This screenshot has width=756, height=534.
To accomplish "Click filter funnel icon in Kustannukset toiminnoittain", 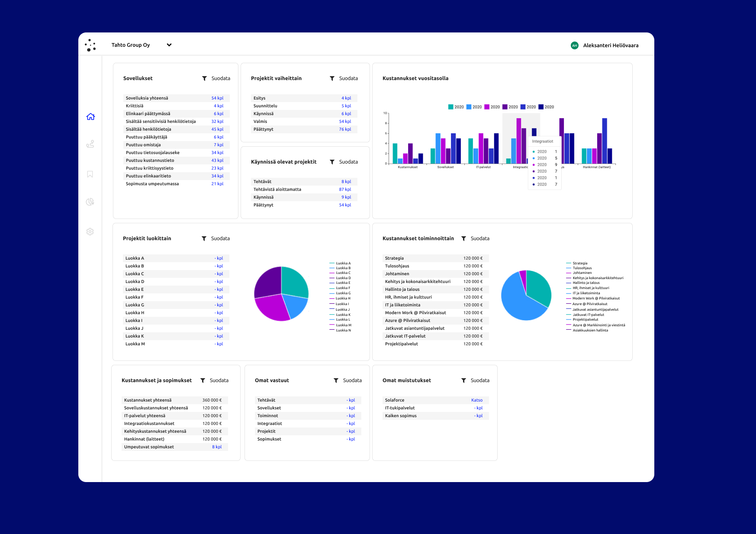I will click(463, 238).
